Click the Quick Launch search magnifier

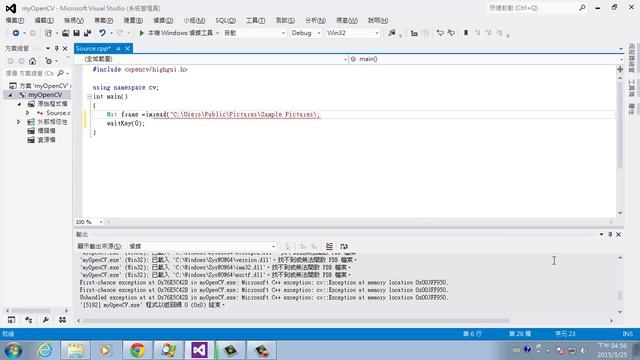[x=582, y=7]
